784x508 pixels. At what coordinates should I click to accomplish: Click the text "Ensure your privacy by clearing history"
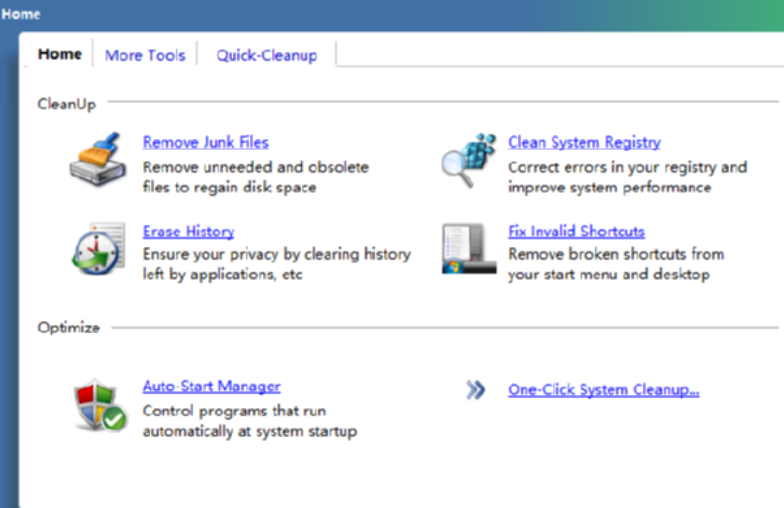pos(277,254)
